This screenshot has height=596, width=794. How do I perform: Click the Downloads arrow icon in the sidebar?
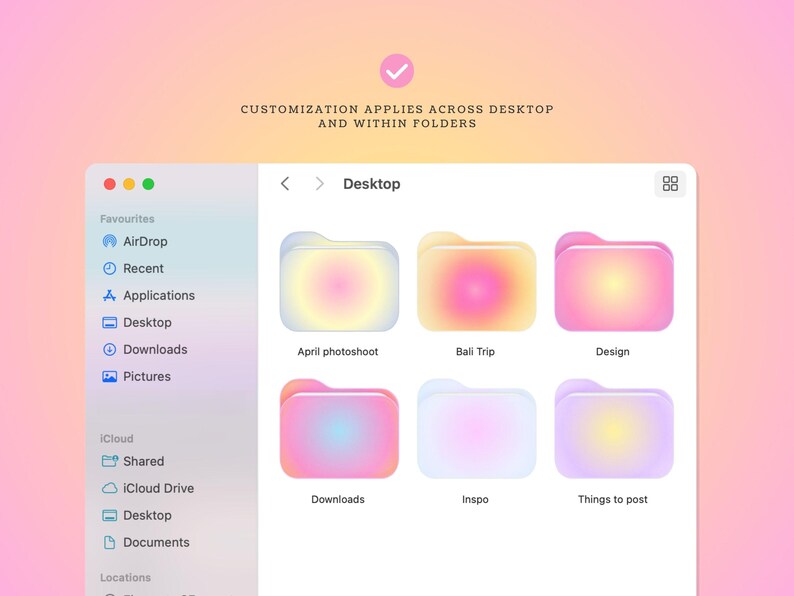coord(109,349)
